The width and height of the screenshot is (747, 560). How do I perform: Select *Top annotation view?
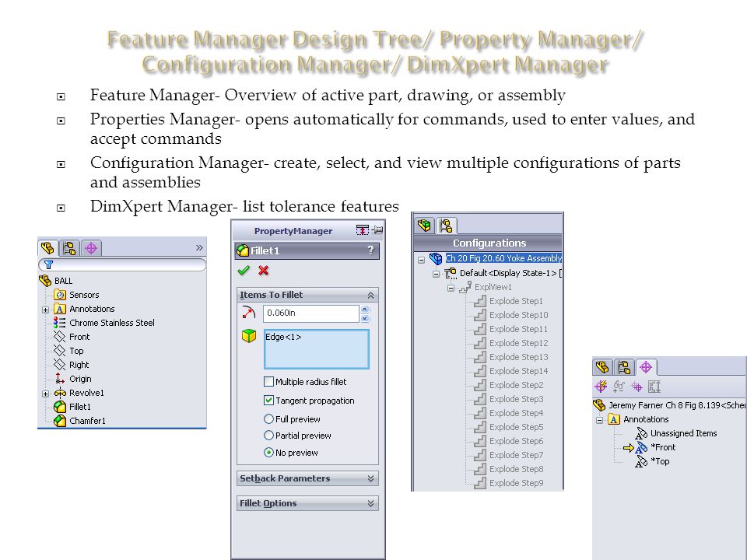[660, 461]
